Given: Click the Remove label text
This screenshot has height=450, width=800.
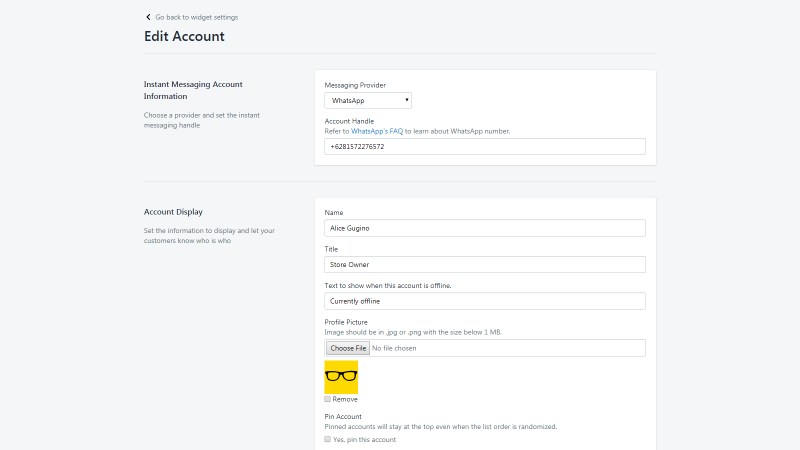Looking at the screenshot, I should pyautogui.click(x=345, y=399).
